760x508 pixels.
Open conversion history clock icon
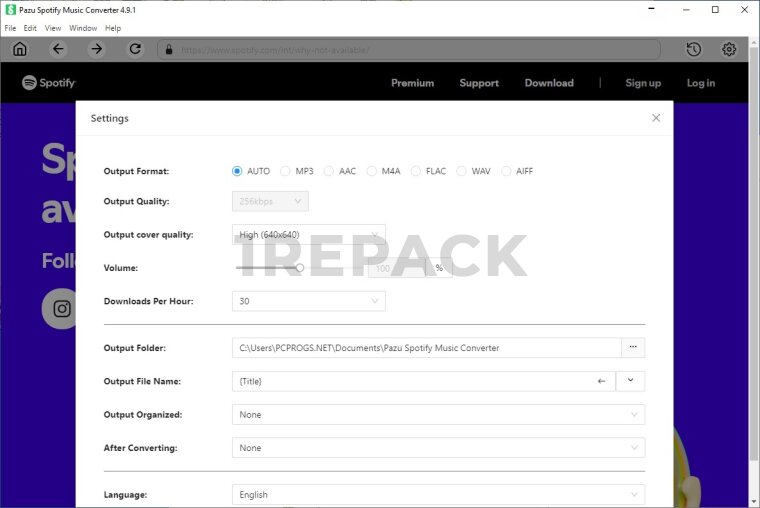[693, 49]
